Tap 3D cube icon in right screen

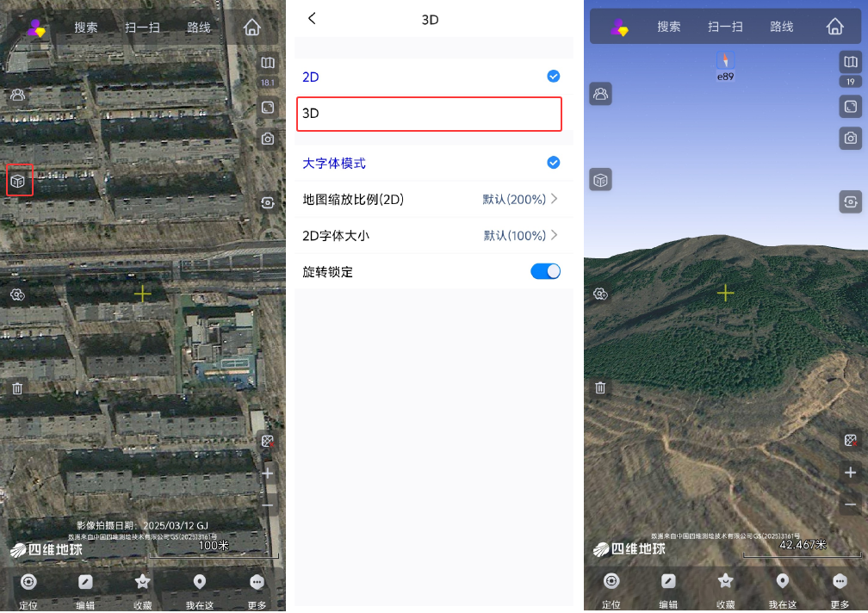601,180
